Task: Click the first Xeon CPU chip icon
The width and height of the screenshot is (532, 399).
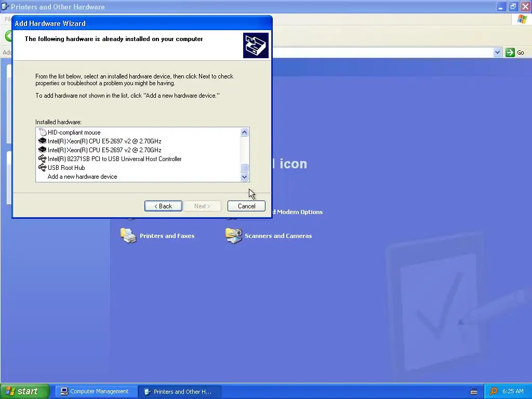Action: (43, 141)
